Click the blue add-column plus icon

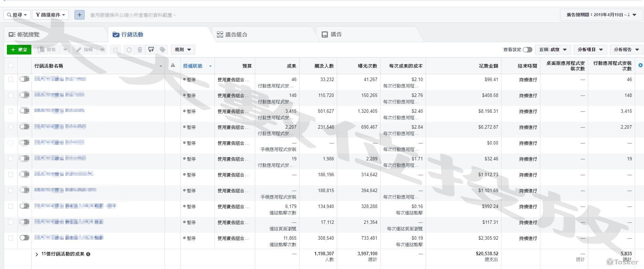click(x=640, y=65)
